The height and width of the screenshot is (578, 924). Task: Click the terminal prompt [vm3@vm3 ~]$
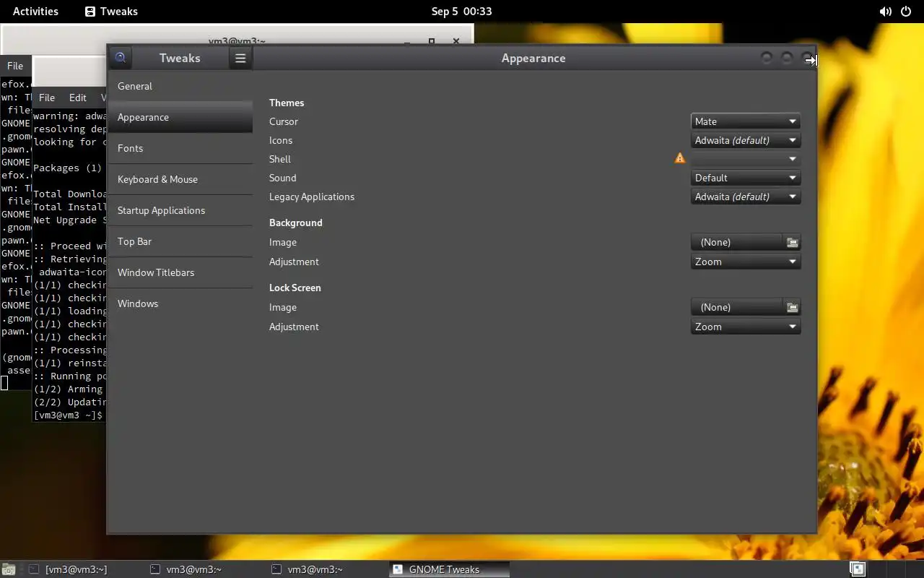[x=69, y=415]
